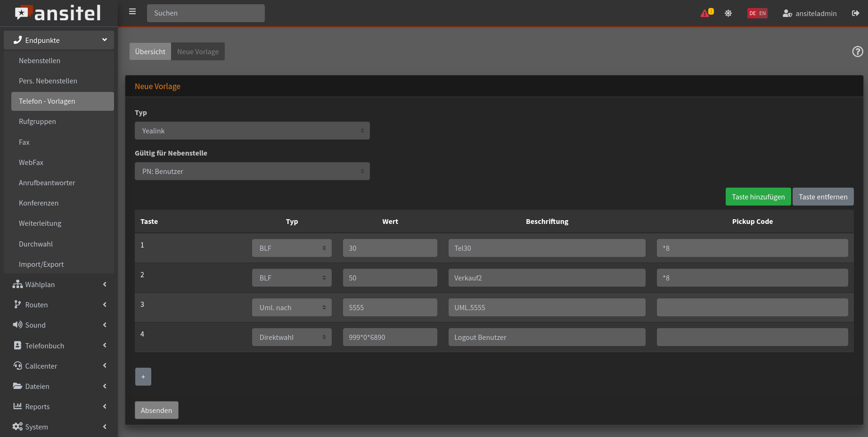Click the Taste hinzufügen button

[x=758, y=197]
